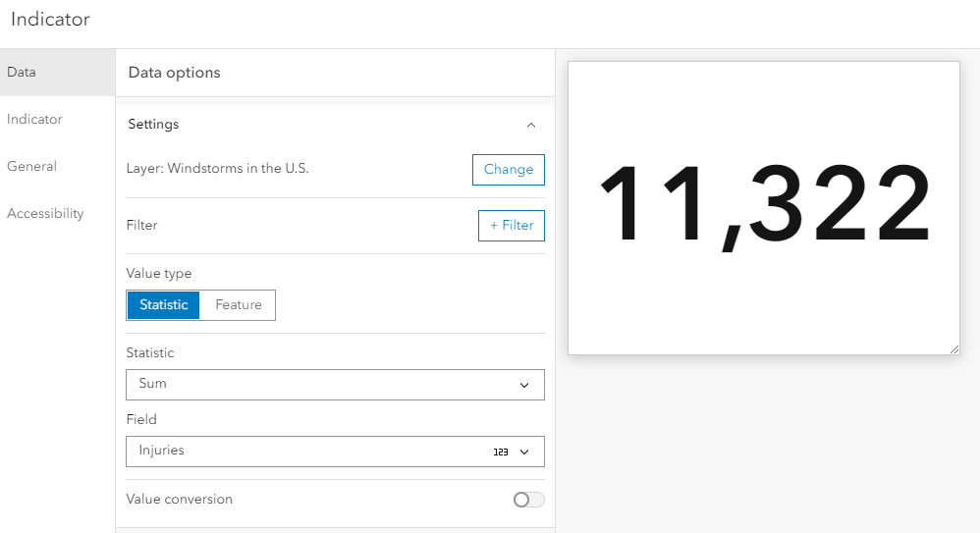Viewport: 980px width, 533px height.
Task: Open the Accessibility tab
Action: coord(45,214)
